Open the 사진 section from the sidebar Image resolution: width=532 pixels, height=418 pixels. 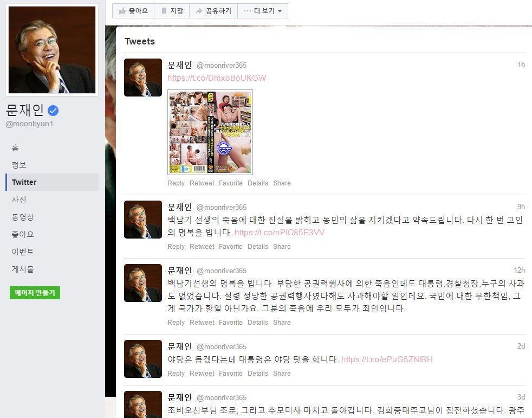coord(17,200)
